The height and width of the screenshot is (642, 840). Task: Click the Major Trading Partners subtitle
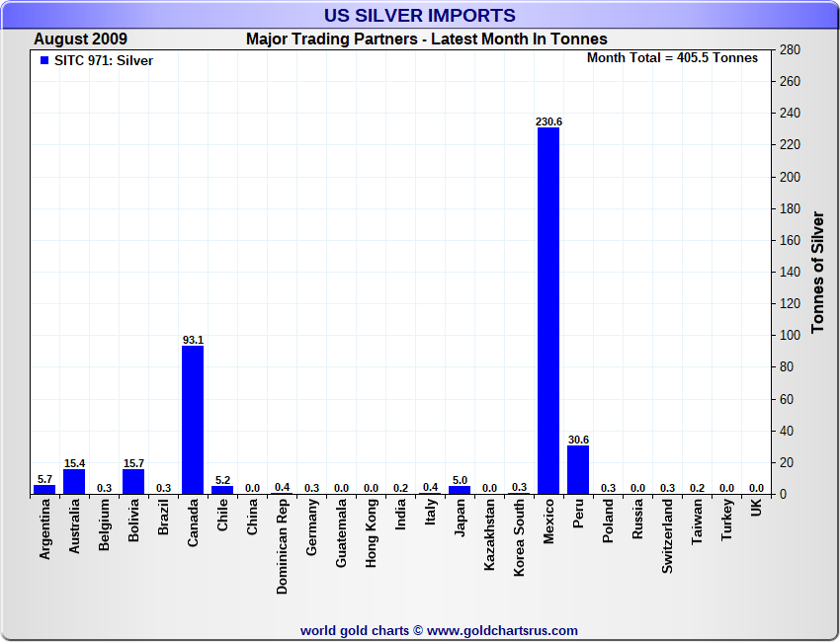(427, 40)
